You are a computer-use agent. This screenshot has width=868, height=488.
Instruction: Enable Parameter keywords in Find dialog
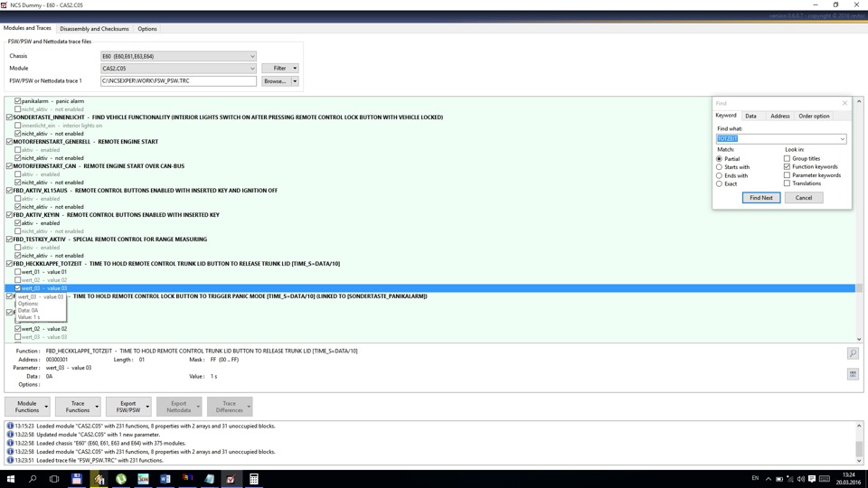point(787,174)
